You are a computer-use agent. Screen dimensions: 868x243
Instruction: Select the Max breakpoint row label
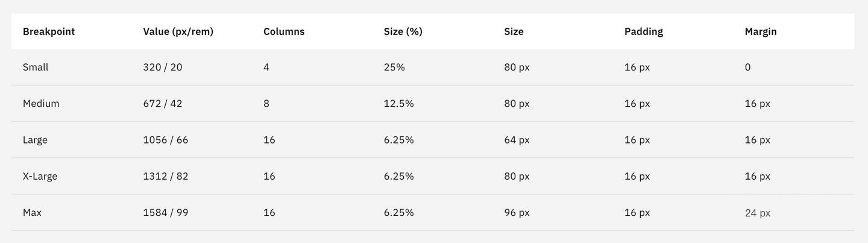pos(32,213)
